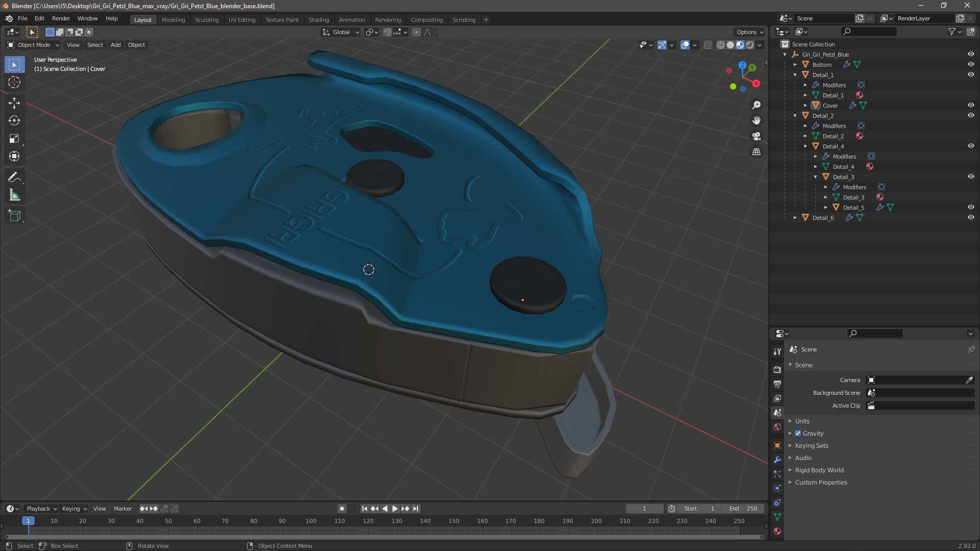Image resolution: width=980 pixels, height=551 pixels.
Task: Collapse the Detail_1 tree row
Action: pos(795,75)
